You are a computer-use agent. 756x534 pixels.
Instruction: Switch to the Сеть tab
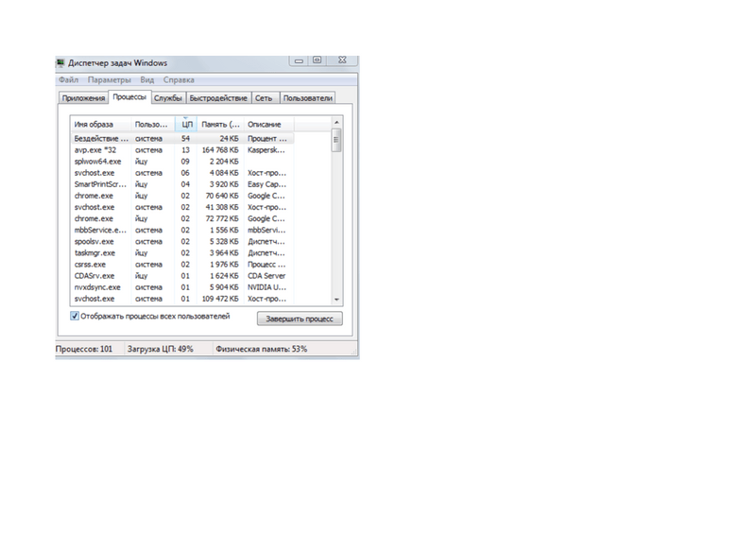click(x=264, y=98)
